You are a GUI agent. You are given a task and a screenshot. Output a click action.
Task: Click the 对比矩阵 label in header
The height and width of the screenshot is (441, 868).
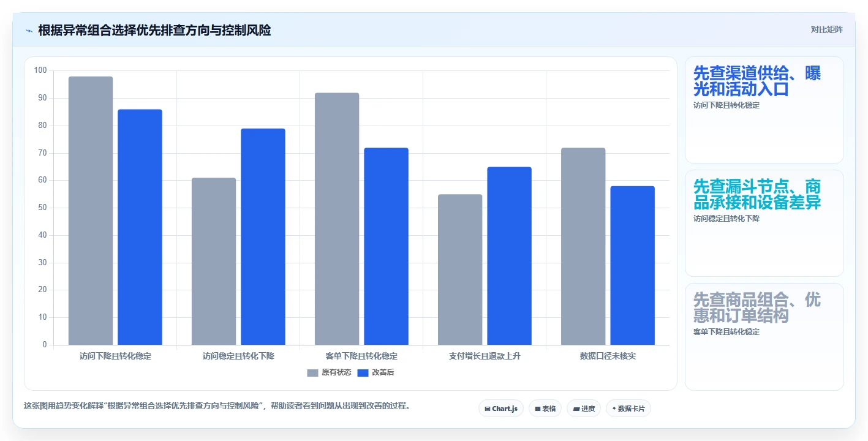click(x=826, y=29)
